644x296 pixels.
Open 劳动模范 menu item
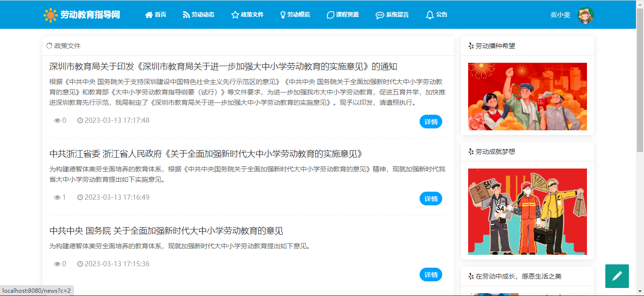(295, 15)
